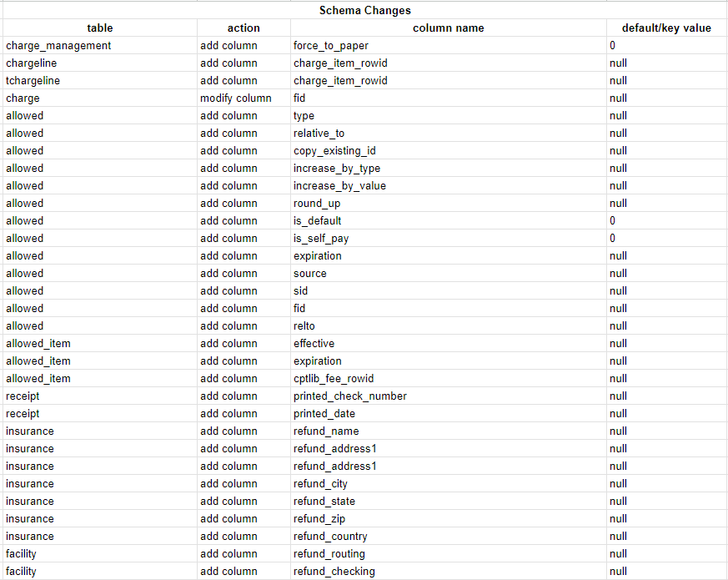Click the 'modify column' action cell

tap(244, 98)
